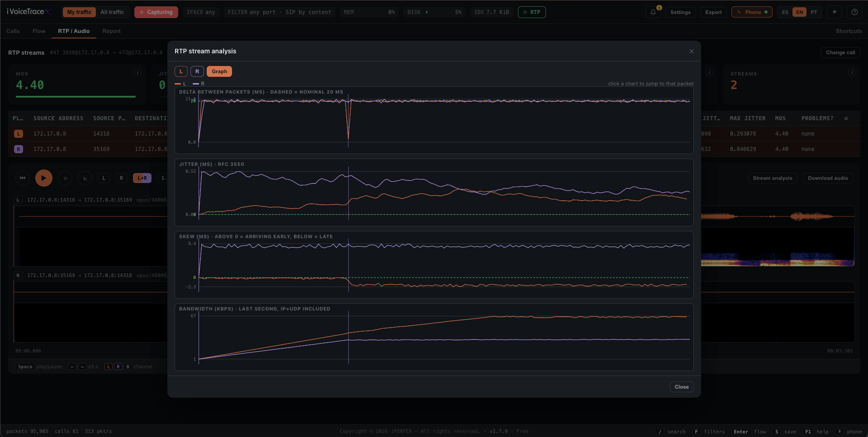Open the IFACE any selector
Viewport: 868px width, 437px height.
[201, 12]
